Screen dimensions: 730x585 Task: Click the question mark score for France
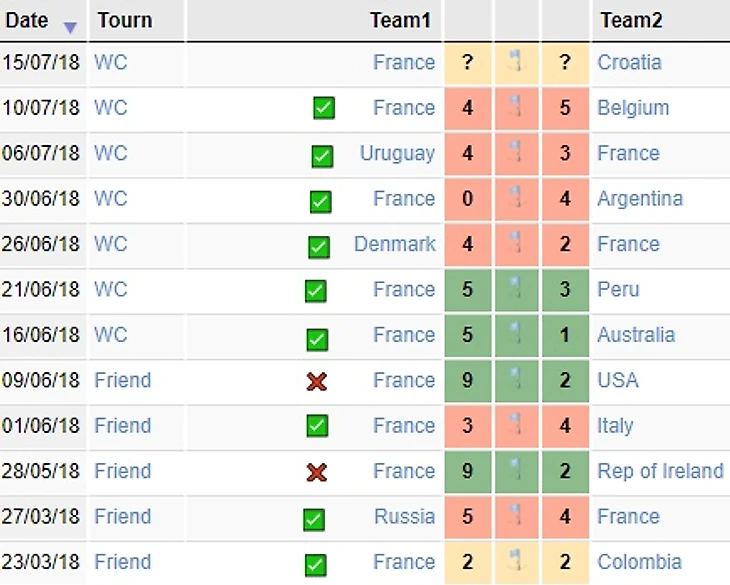click(468, 62)
